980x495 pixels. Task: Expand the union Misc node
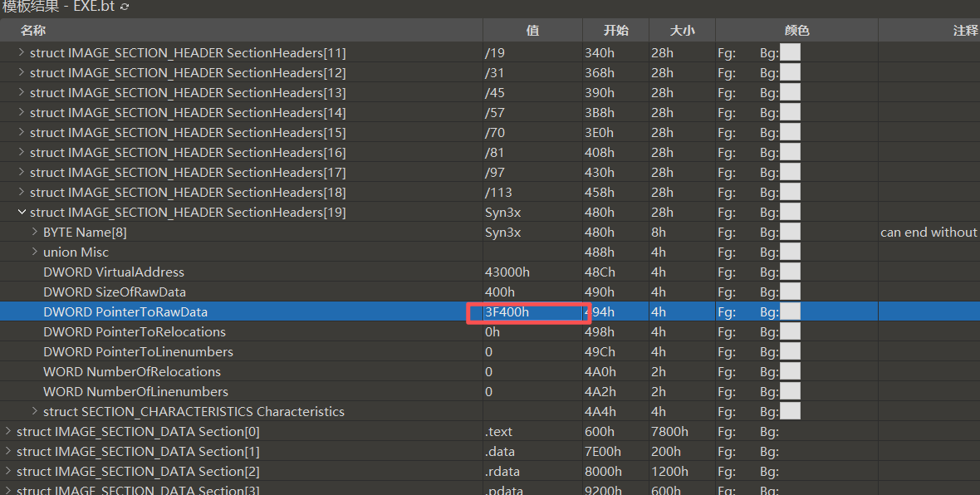tap(35, 252)
